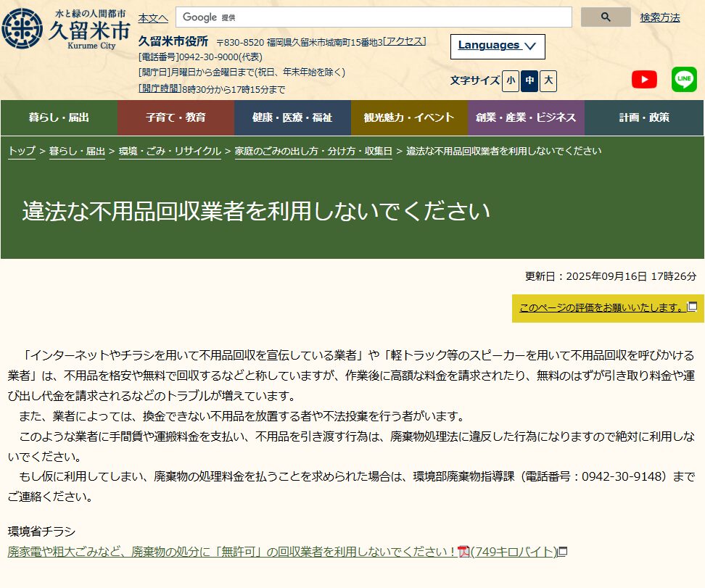Open the PDF icon next to 環境省チラシ link
Screen dimensions: 705x588
coord(462,551)
